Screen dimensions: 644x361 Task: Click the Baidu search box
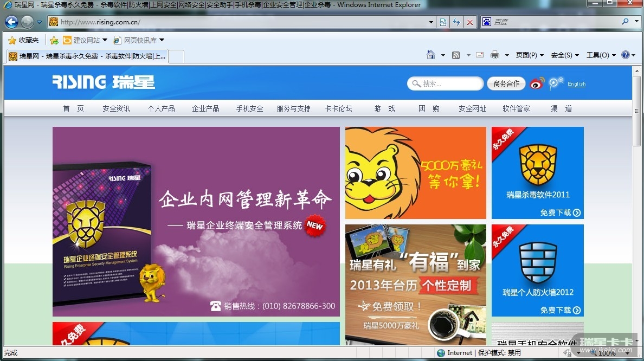[x=555, y=22]
